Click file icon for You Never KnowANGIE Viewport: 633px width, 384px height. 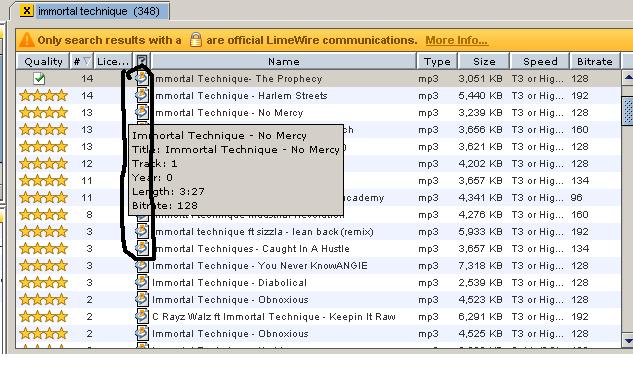(x=142, y=265)
